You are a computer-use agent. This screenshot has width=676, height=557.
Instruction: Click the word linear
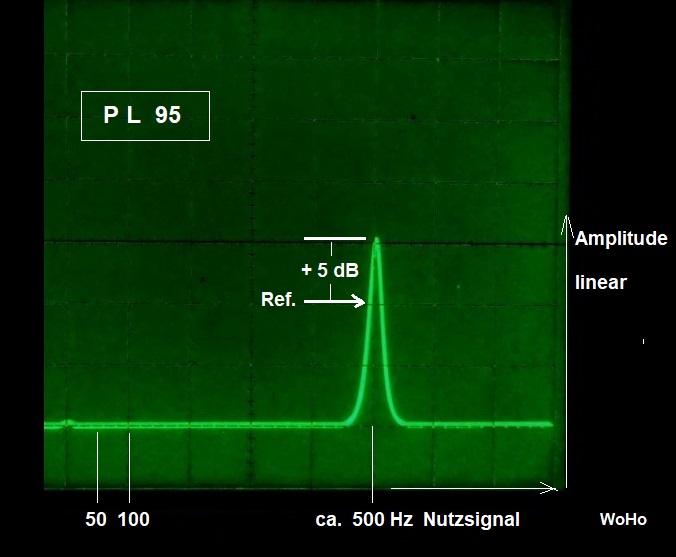601,283
